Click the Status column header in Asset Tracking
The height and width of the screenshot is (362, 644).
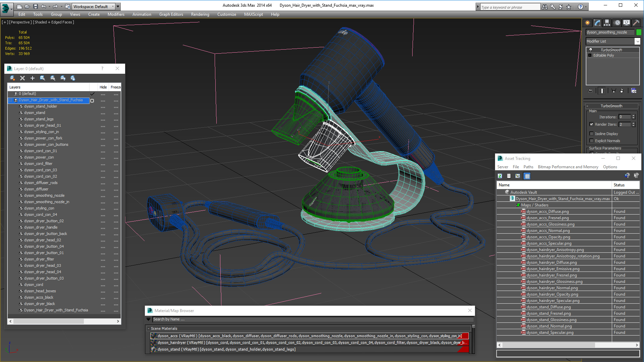pyautogui.click(x=626, y=185)
